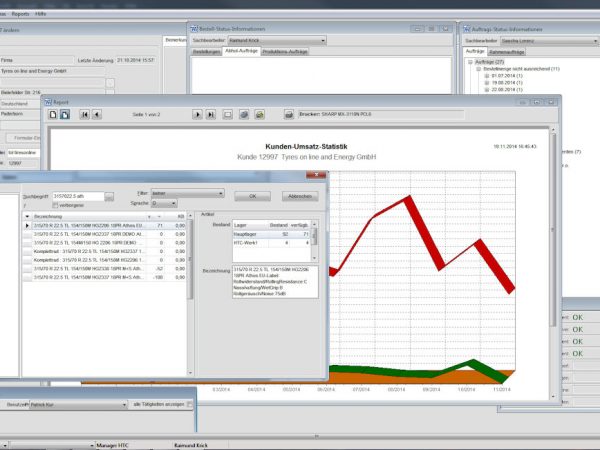Screen dimensions: 600x450
Task: Select the first 315/70 R 22.5 article row
Action: coord(105,226)
